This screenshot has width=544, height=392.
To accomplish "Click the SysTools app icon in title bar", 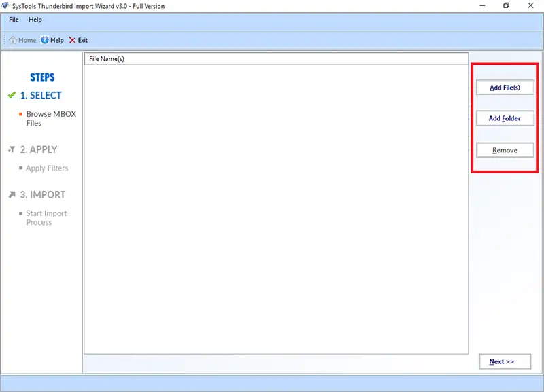I will tap(5, 6).
